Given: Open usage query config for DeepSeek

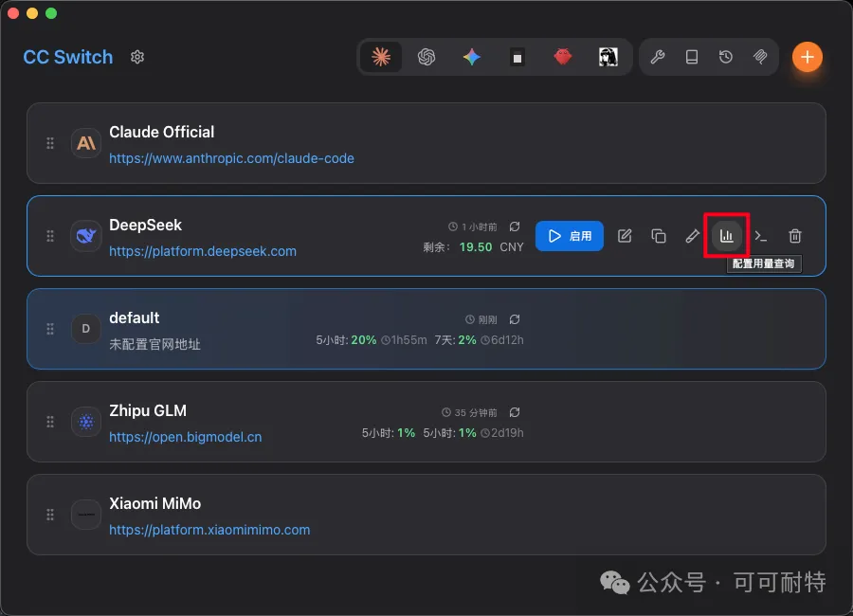Looking at the screenshot, I should click(727, 236).
